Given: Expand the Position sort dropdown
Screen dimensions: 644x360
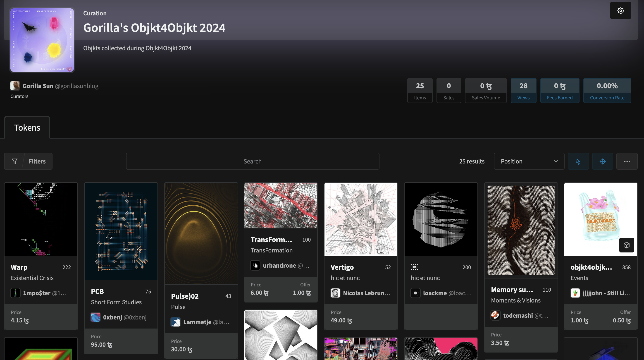Looking at the screenshot, I should pyautogui.click(x=525, y=161).
